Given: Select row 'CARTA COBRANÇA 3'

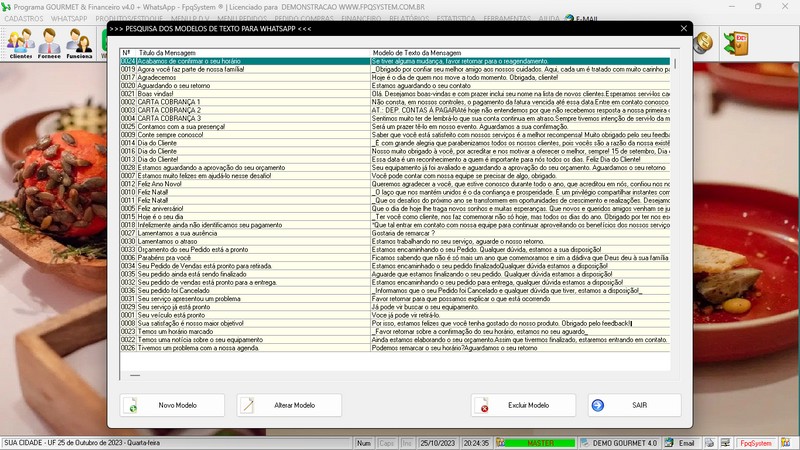Looking at the screenshot, I should [395, 118].
